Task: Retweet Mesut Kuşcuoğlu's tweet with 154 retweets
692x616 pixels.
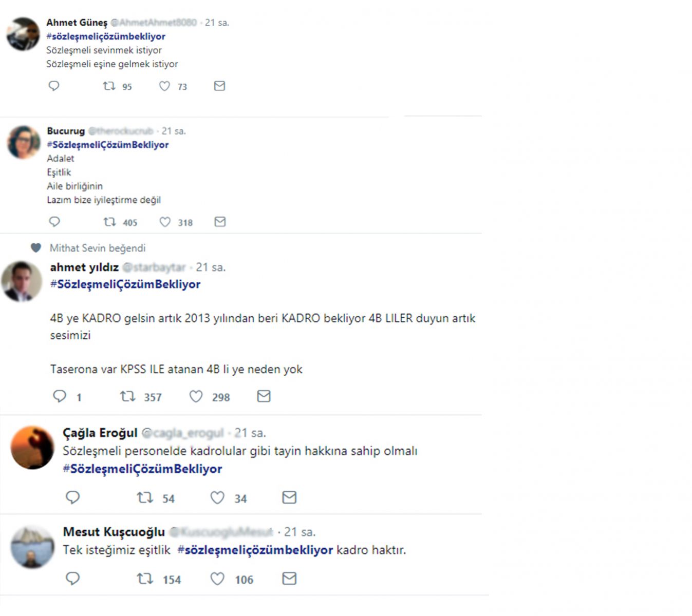Action: (145, 579)
